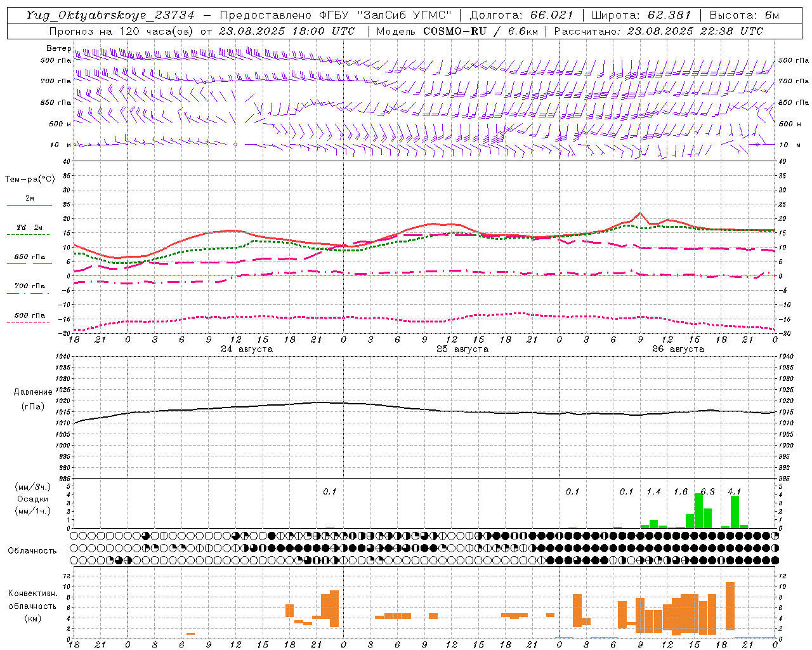Click the Конвективн. облачность panel label
Screen dimensions: 812x650
[x=33, y=600]
